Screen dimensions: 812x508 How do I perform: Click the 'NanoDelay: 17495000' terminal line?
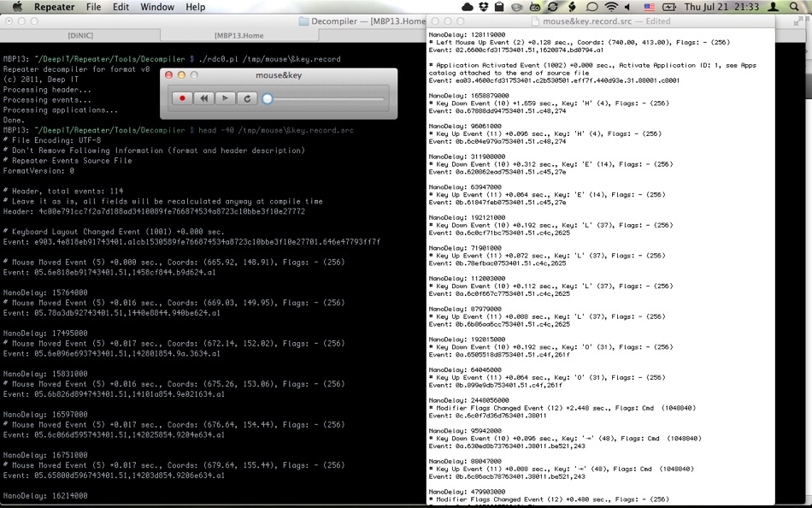coord(45,334)
